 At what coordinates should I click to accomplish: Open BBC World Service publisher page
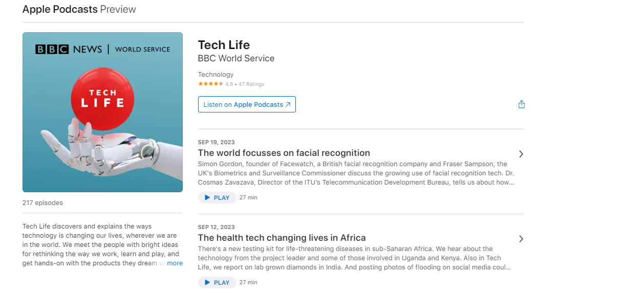pos(236,58)
